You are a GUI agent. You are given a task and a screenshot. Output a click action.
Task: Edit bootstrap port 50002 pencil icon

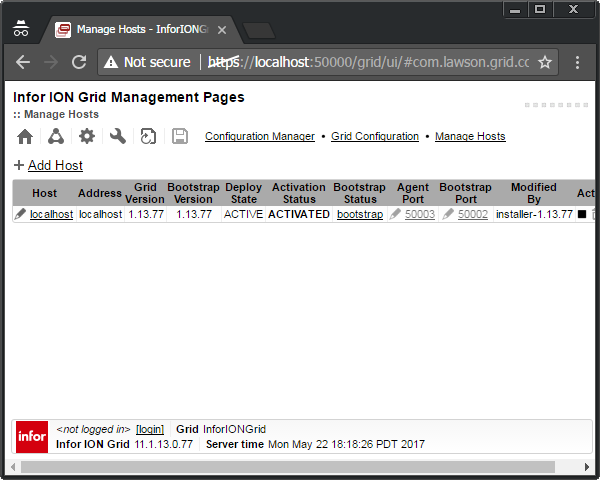[x=449, y=214]
